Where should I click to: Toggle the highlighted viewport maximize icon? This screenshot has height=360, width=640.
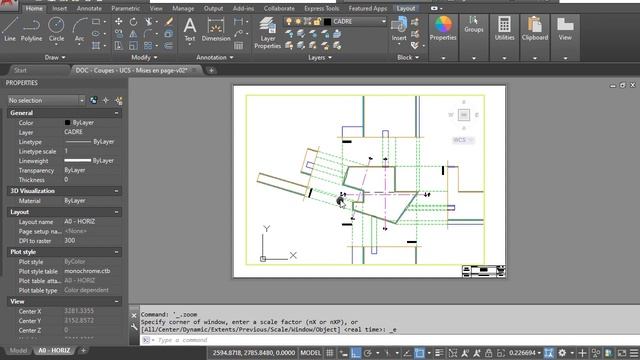[549, 353]
